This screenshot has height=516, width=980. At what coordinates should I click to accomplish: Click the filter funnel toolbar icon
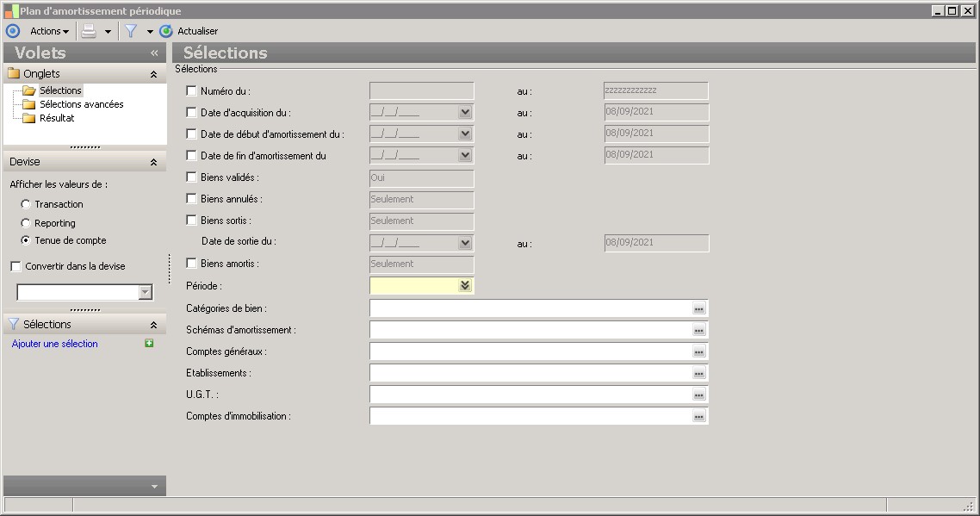(x=131, y=31)
